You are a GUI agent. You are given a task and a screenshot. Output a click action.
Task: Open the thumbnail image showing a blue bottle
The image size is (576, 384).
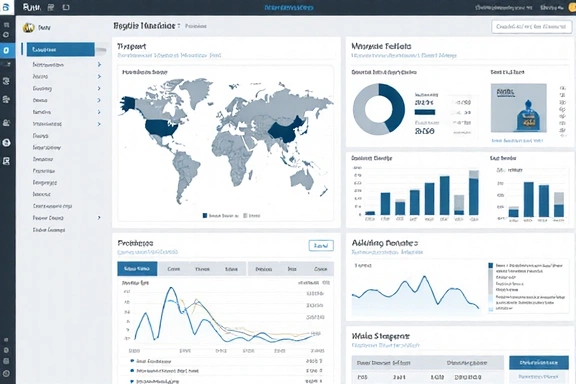519,108
